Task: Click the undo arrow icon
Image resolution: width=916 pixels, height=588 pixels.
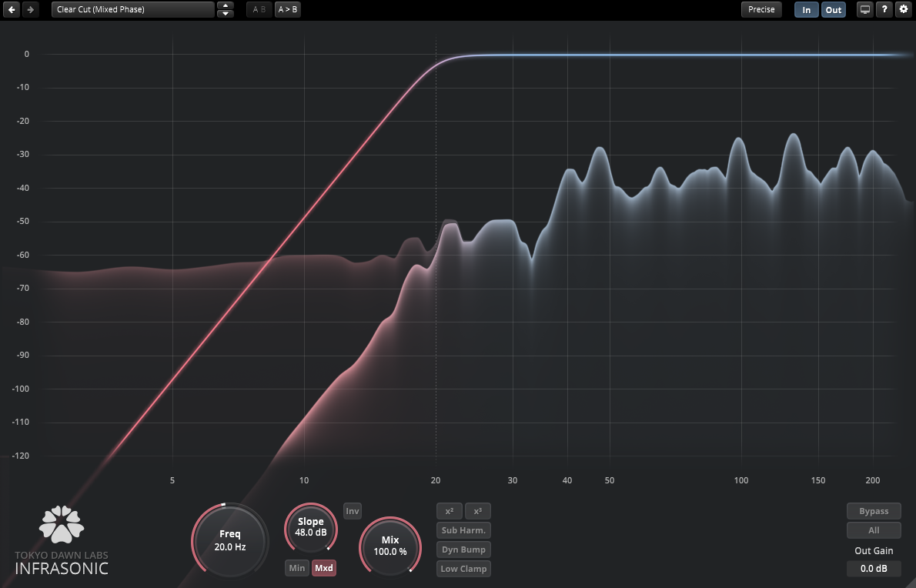Action: 12,9
